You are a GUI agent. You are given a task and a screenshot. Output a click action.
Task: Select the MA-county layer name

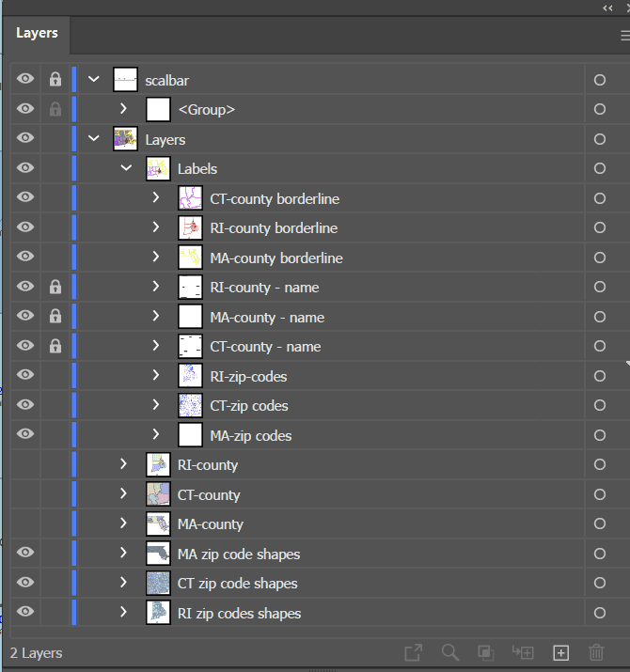(211, 524)
